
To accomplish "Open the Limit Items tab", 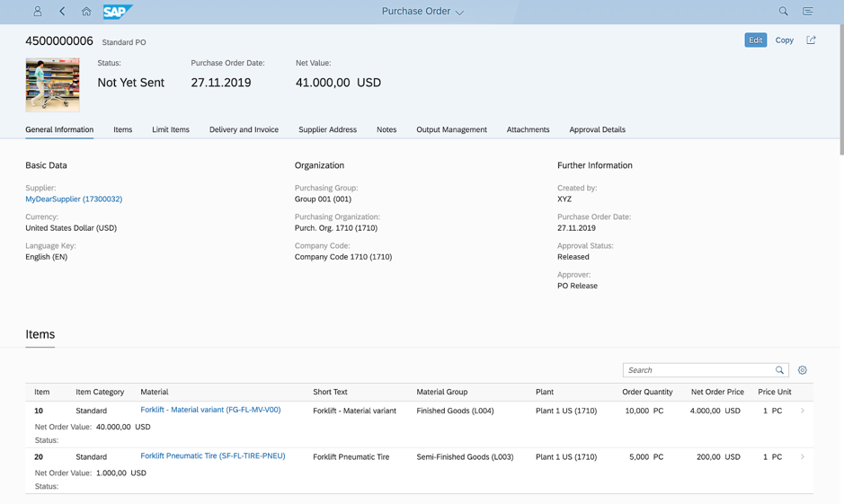I will [x=171, y=129].
